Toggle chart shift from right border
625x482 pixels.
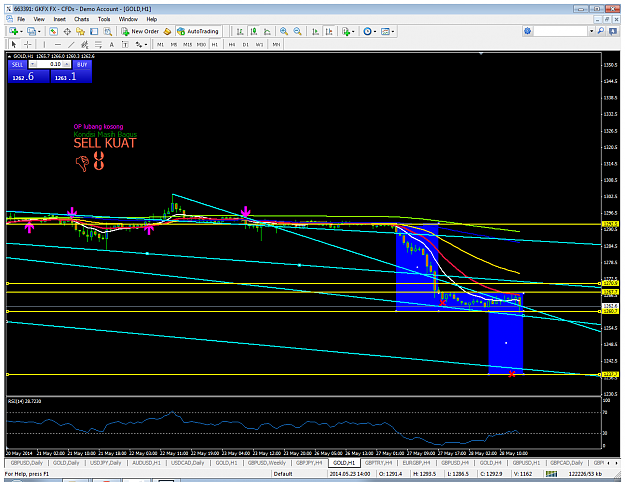click(329, 31)
